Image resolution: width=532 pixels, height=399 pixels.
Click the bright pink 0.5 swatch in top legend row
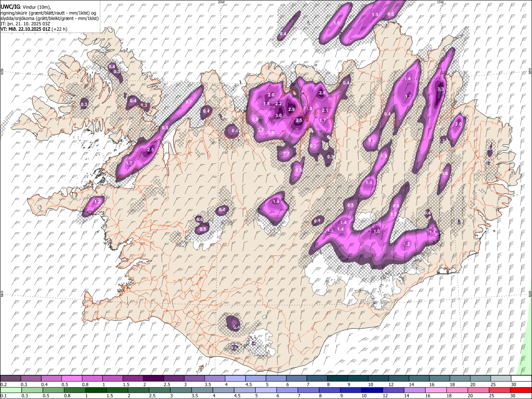pos(72,378)
